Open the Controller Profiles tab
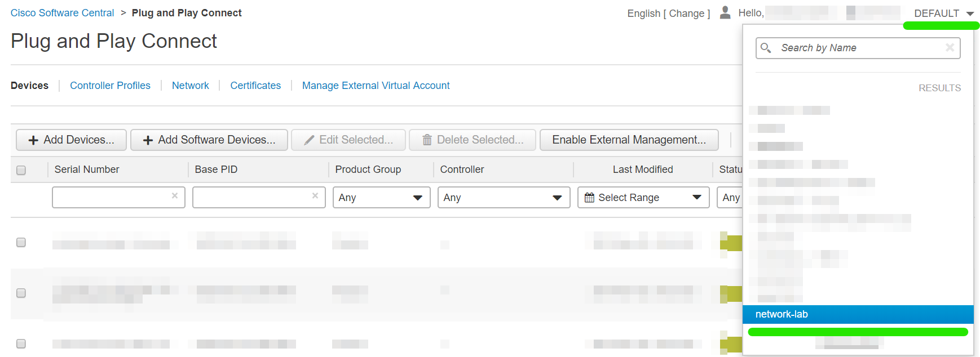The width and height of the screenshot is (980, 357). coord(110,86)
